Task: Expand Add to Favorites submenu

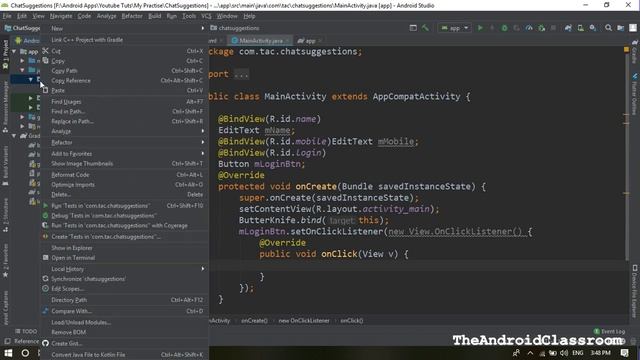Action: tap(124, 153)
